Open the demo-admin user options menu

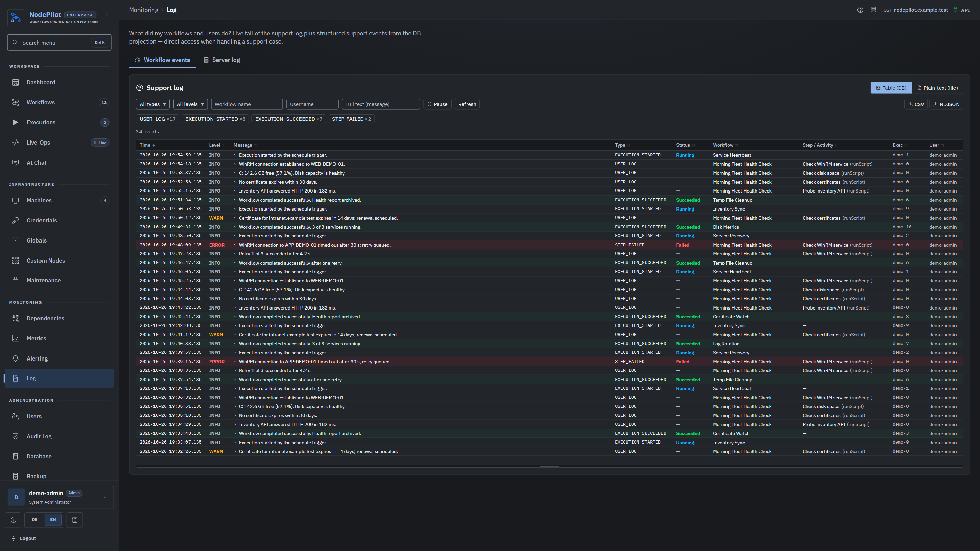105,497
